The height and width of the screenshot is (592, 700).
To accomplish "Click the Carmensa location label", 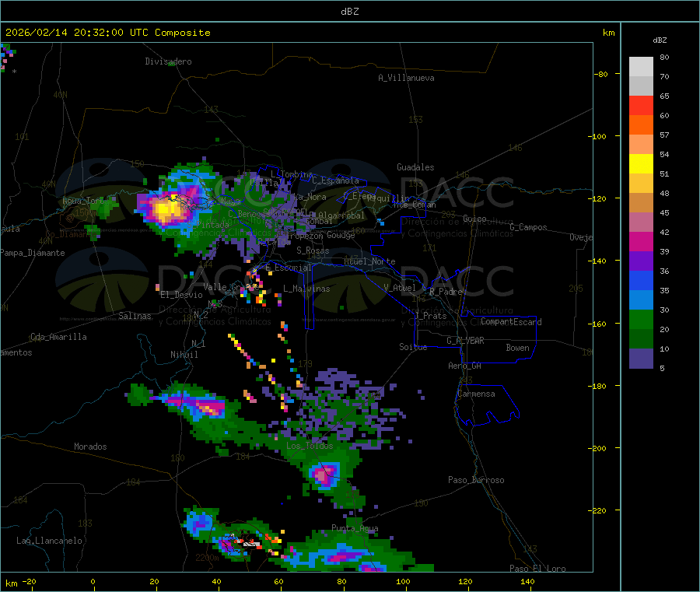I will 476,394.
